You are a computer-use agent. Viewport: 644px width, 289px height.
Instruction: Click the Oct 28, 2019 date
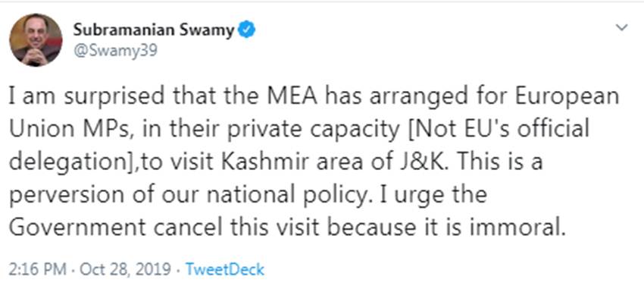[x=125, y=270]
